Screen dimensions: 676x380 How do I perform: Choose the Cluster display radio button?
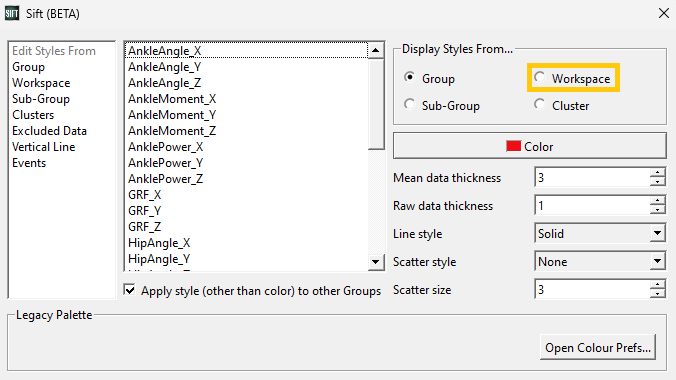[x=539, y=104]
